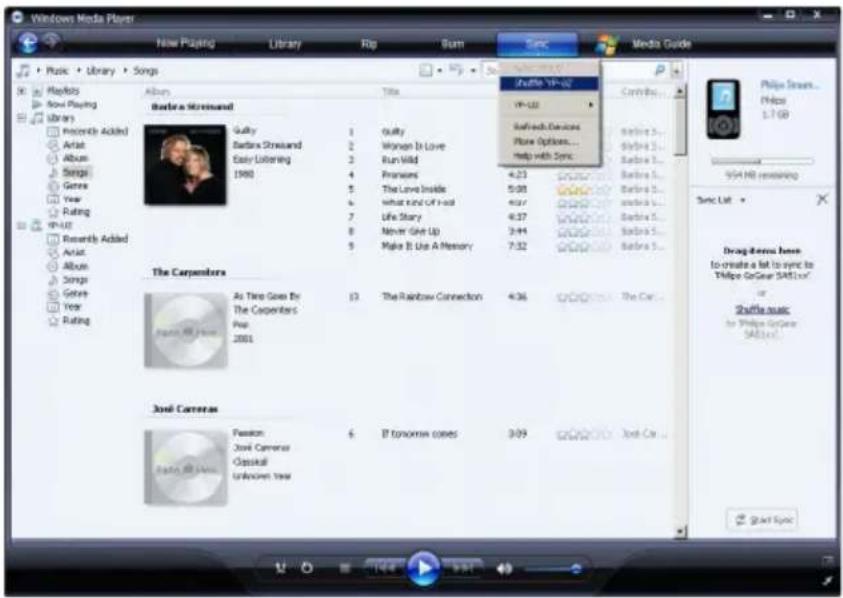
Task: Toggle repeat in the playback controls
Action: pyautogui.click(x=307, y=568)
